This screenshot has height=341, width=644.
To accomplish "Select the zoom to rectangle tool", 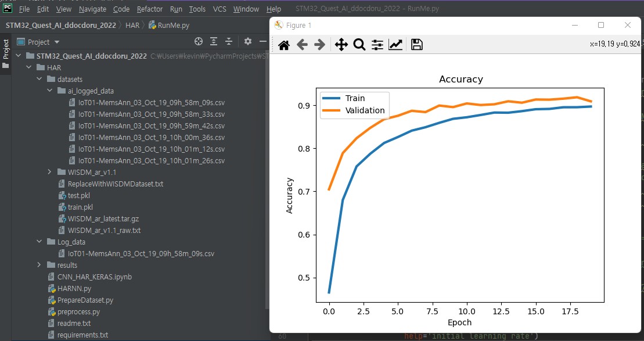I will pos(359,45).
